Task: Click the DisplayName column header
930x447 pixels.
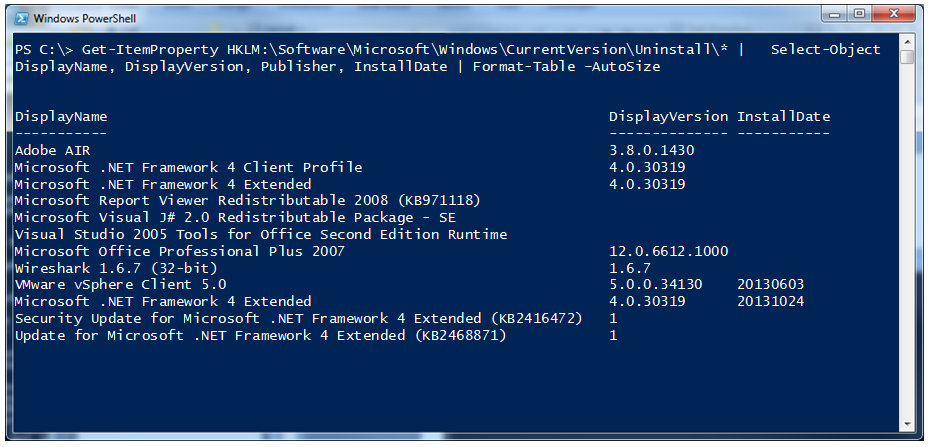Action: (61, 117)
